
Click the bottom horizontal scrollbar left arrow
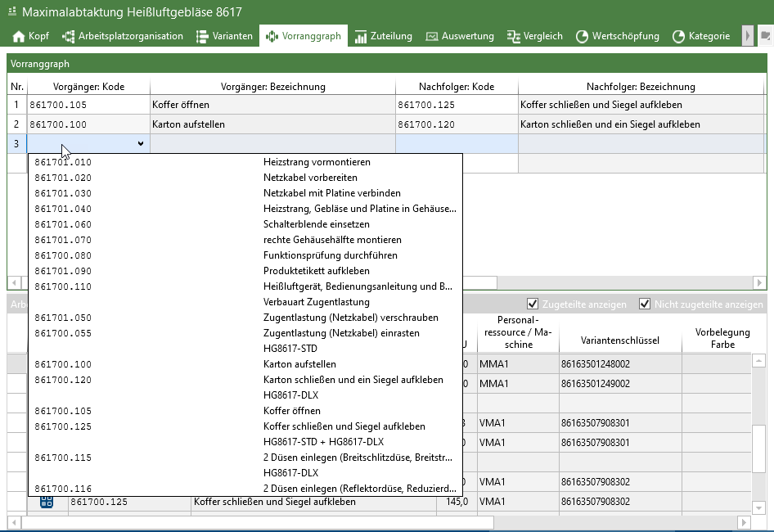coord(14,522)
